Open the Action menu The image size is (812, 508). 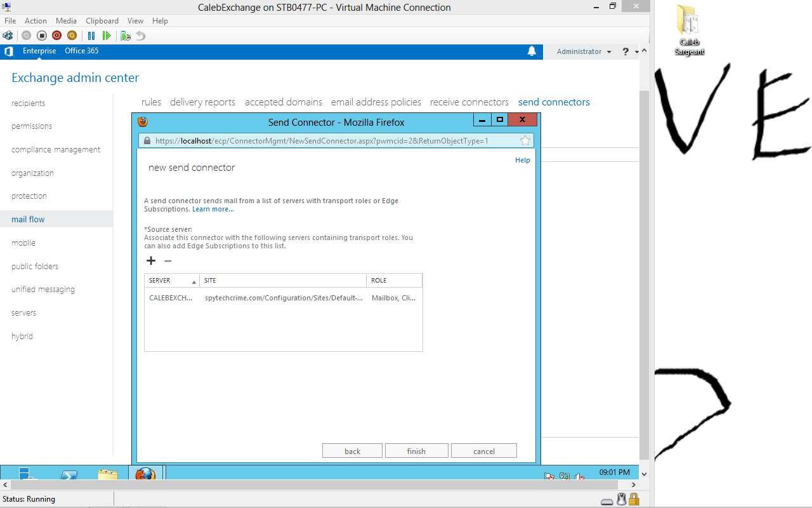(36, 21)
